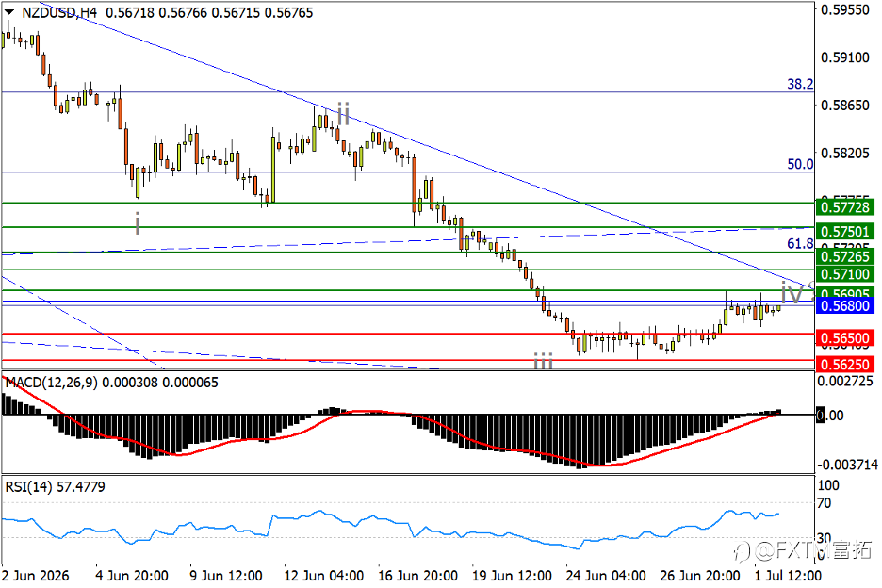
Task: Click the RSI scale value 100
Action: 828,485
